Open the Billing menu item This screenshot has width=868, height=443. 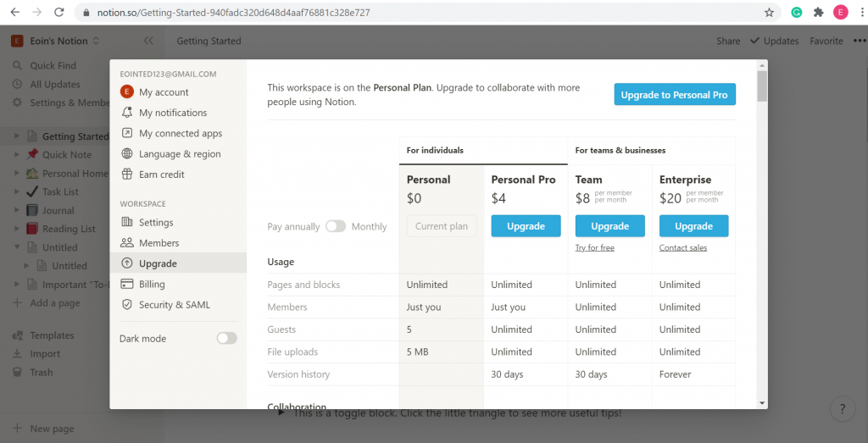pos(178,284)
